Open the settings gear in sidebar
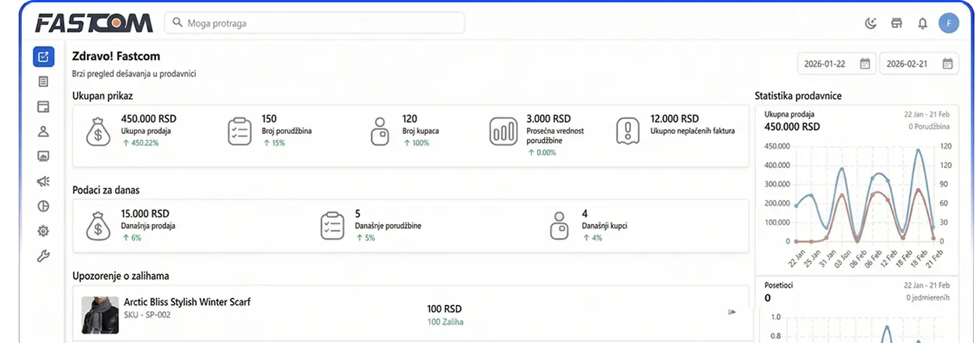This screenshot has width=980, height=343. [x=44, y=231]
